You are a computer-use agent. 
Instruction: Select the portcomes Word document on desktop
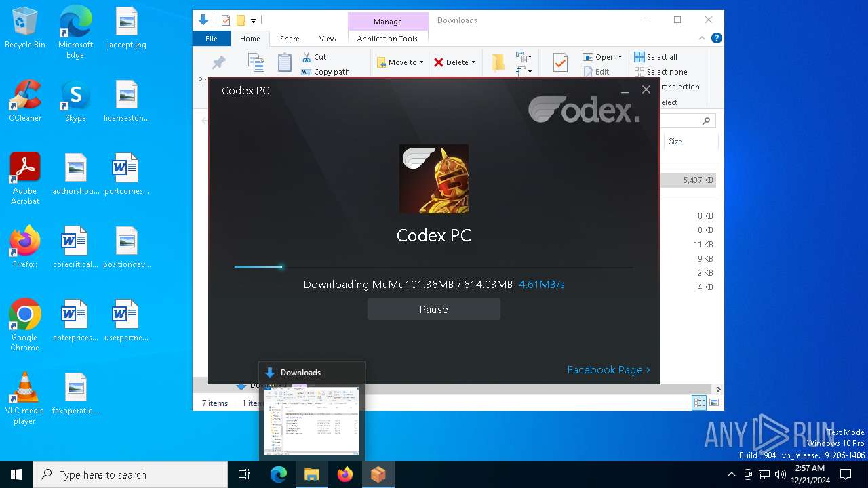[x=126, y=175]
